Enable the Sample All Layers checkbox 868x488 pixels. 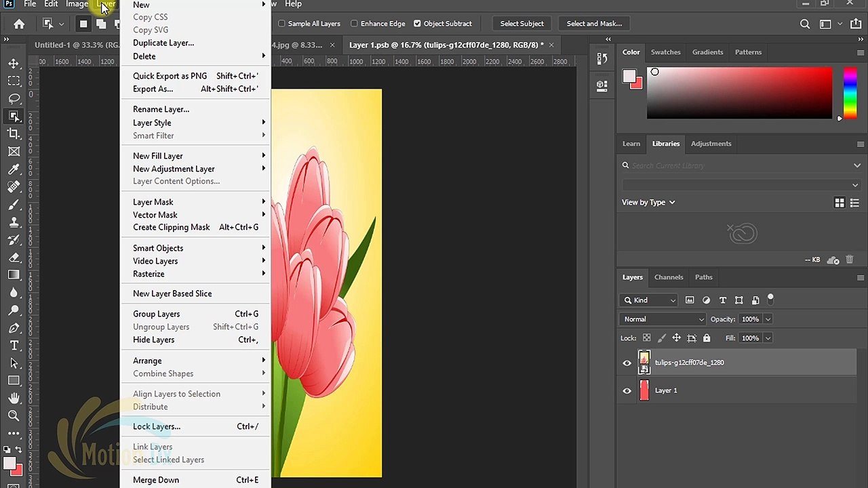pos(281,24)
